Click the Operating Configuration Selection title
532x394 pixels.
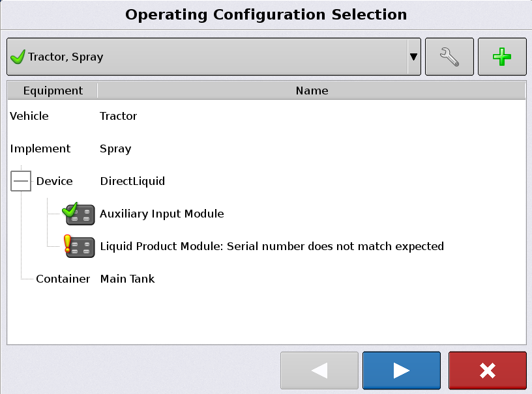pyautogui.click(x=266, y=14)
